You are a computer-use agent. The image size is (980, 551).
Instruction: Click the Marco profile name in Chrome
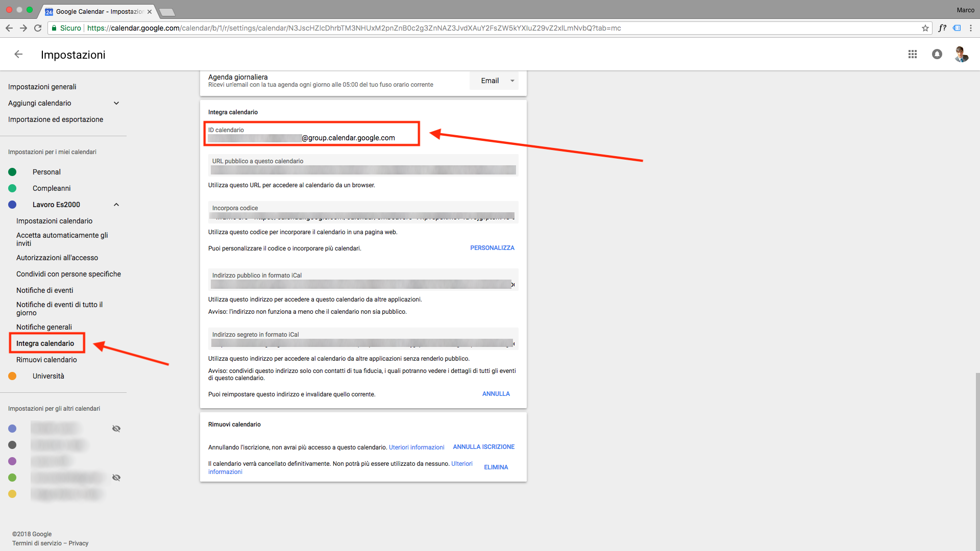pyautogui.click(x=965, y=10)
